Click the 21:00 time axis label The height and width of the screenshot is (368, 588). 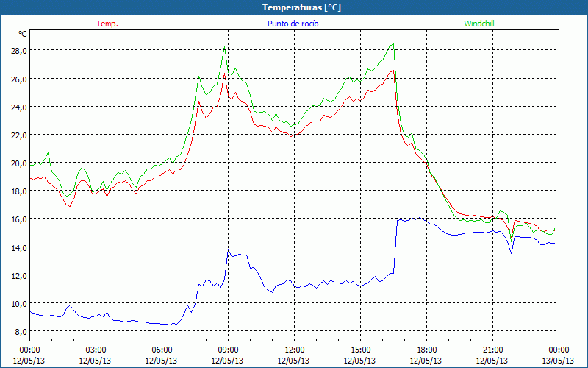pyautogui.click(x=492, y=350)
